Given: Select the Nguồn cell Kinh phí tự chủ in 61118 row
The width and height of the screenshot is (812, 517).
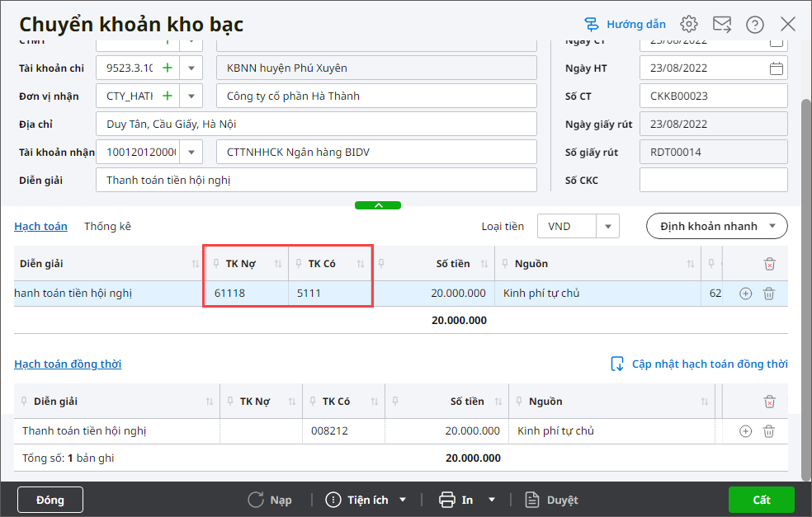Looking at the screenshot, I should point(598,294).
